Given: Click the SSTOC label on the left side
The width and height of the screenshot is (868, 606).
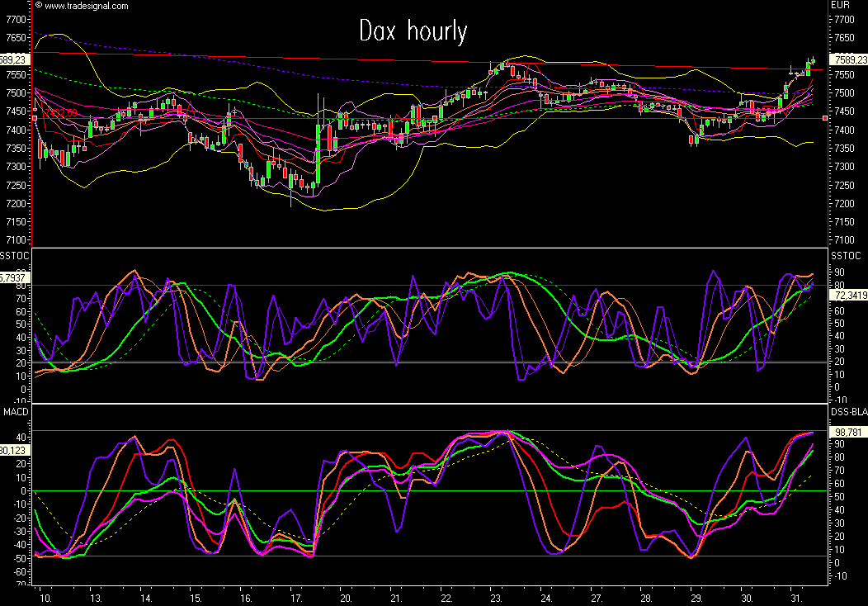Looking at the screenshot, I should click(15, 256).
